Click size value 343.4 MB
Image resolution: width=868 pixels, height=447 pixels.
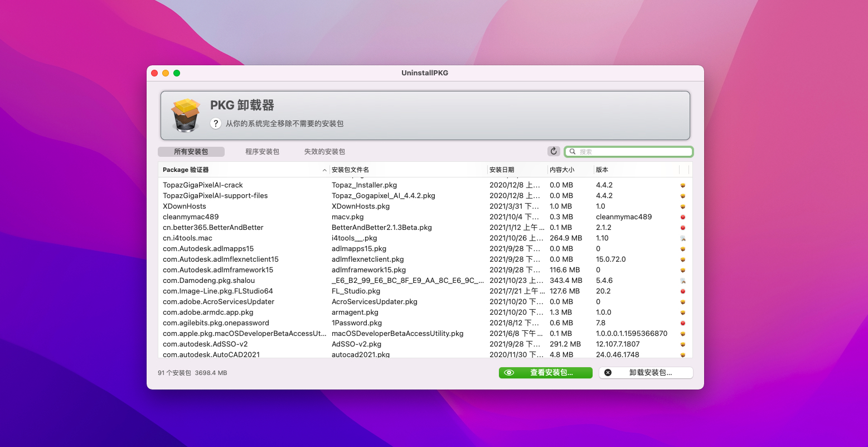[x=566, y=281]
